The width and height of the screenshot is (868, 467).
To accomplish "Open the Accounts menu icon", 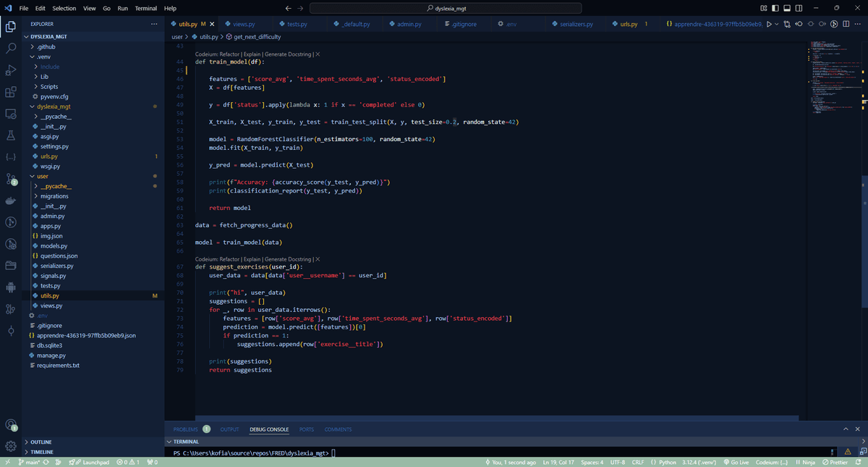I will point(11,425).
